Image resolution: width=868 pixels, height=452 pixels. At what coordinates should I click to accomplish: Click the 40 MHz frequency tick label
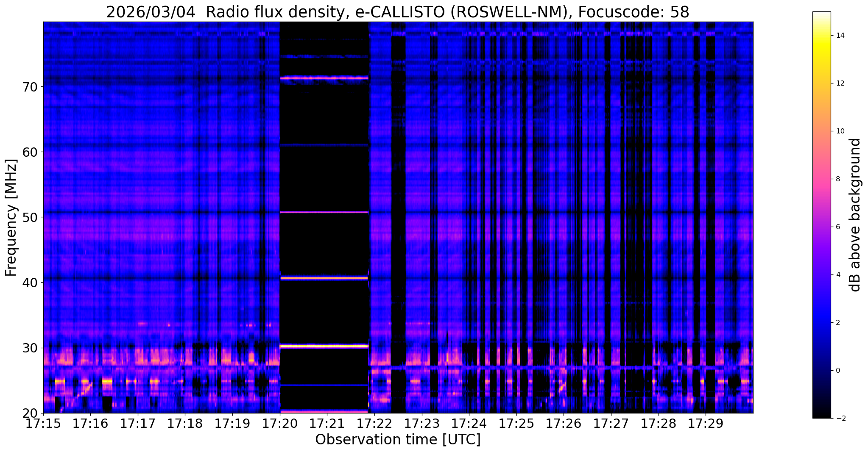click(30, 283)
